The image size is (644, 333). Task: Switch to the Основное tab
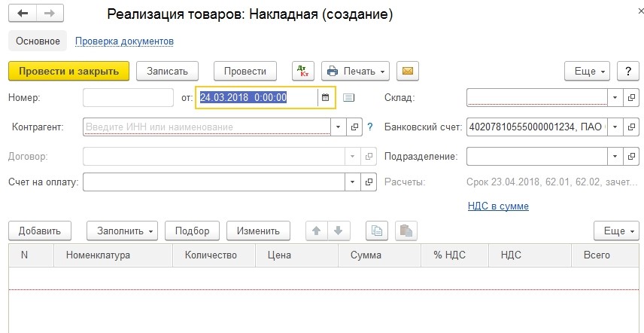tap(37, 41)
